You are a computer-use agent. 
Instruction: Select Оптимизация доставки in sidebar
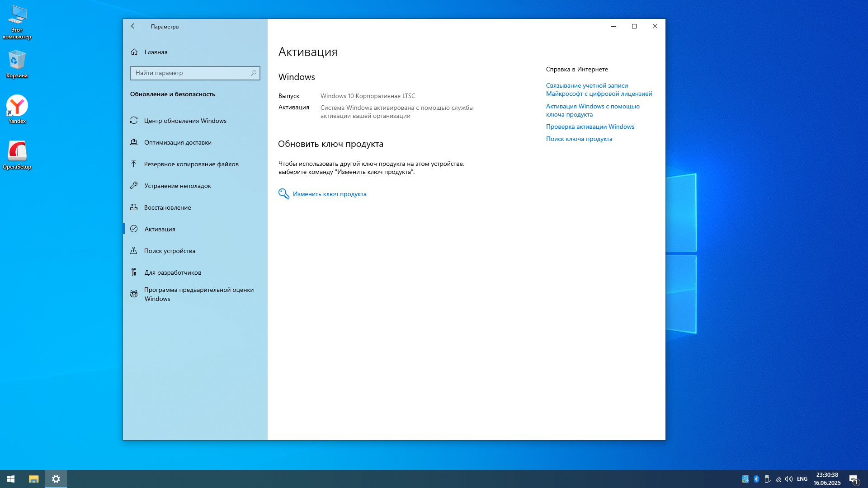click(x=178, y=142)
